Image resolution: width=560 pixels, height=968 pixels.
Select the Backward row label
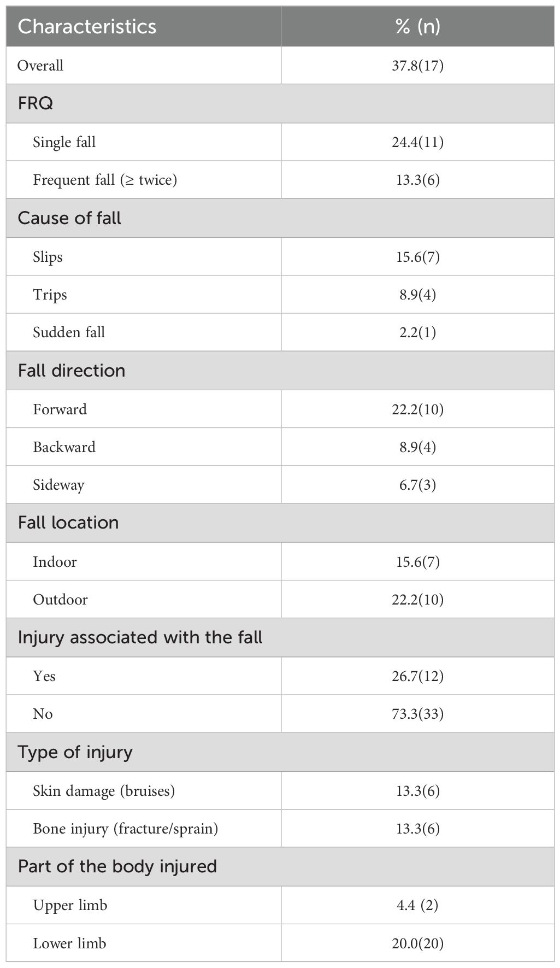pos(64,447)
